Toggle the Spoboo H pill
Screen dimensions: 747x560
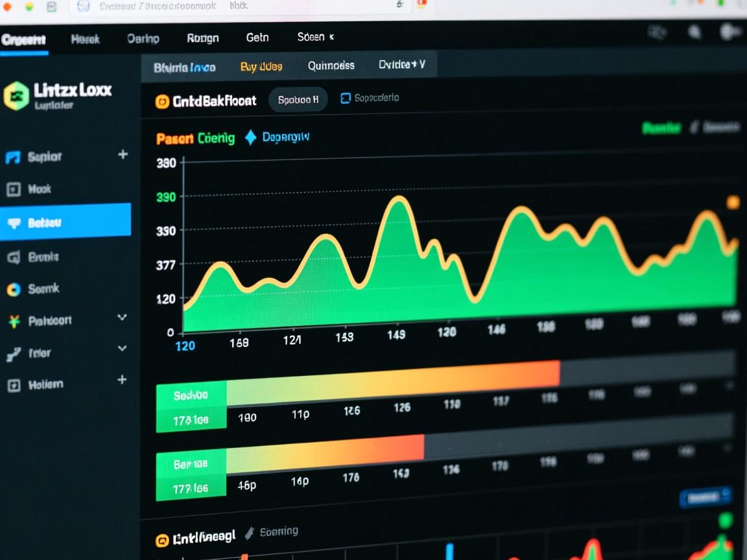298,100
